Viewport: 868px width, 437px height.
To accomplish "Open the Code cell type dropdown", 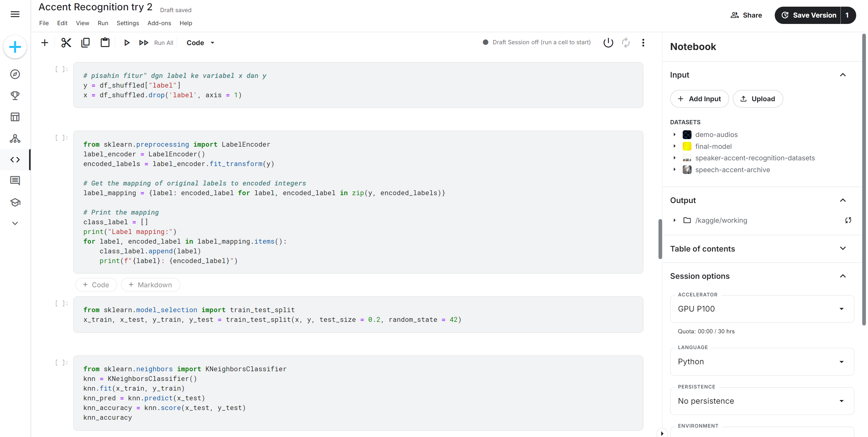I will 200,43.
